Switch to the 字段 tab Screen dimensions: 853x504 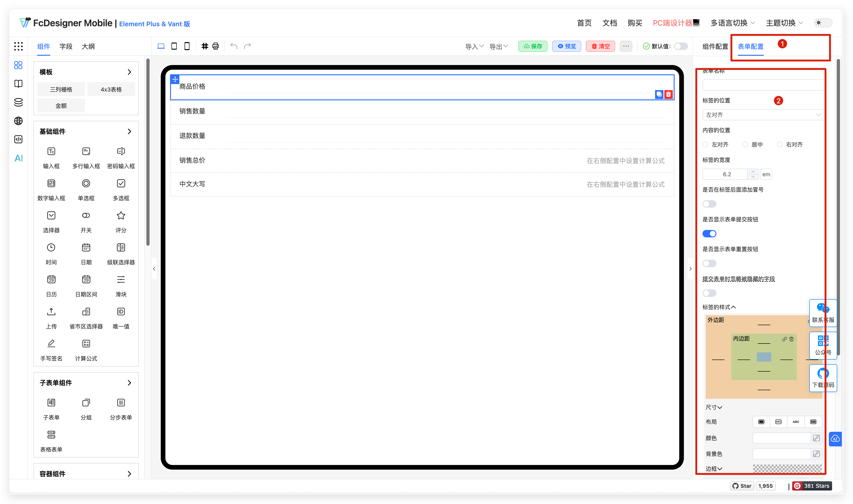click(x=66, y=46)
